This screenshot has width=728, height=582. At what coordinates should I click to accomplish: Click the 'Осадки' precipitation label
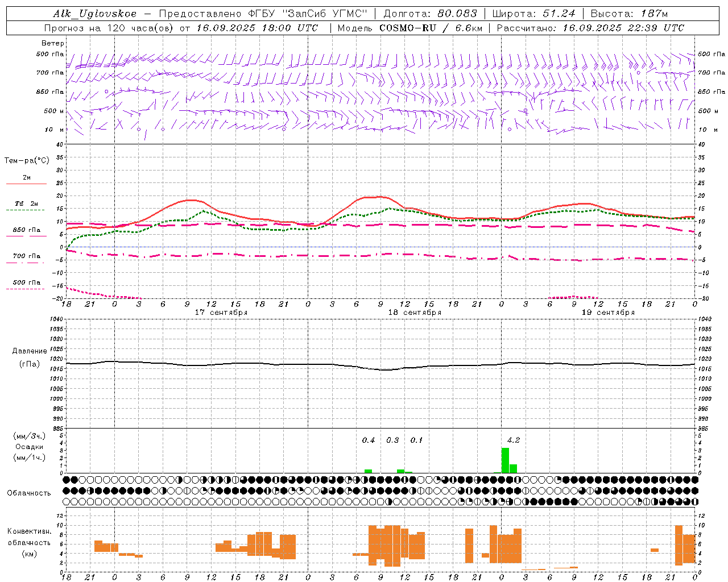point(30,447)
